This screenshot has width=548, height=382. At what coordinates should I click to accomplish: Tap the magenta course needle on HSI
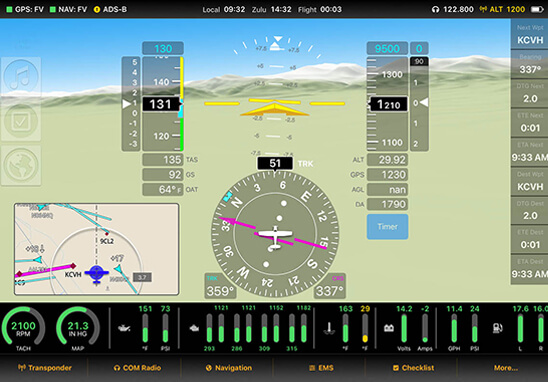[273, 233]
